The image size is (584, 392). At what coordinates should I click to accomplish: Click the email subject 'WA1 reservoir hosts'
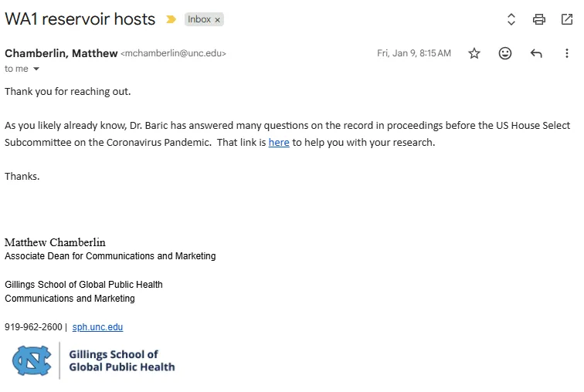(x=80, y=19)
